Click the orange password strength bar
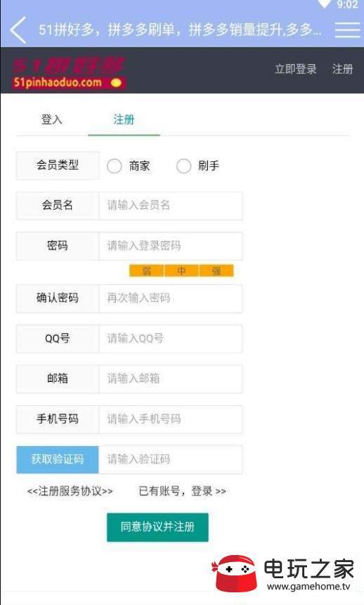This screenshot has width=364, height=605. coord(181,271)
